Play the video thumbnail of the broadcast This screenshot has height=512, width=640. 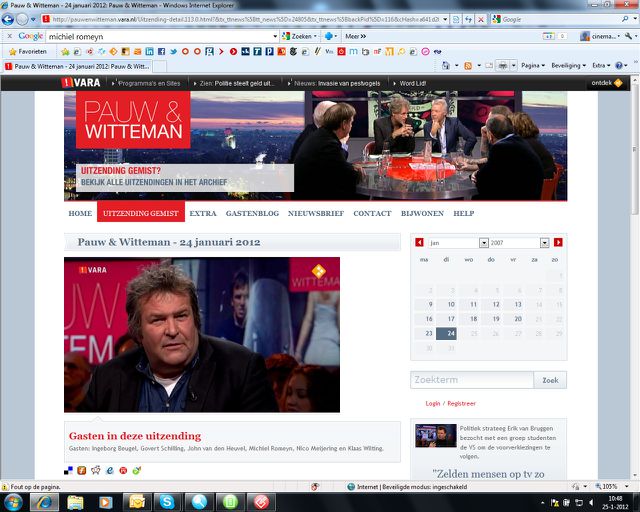202,335
